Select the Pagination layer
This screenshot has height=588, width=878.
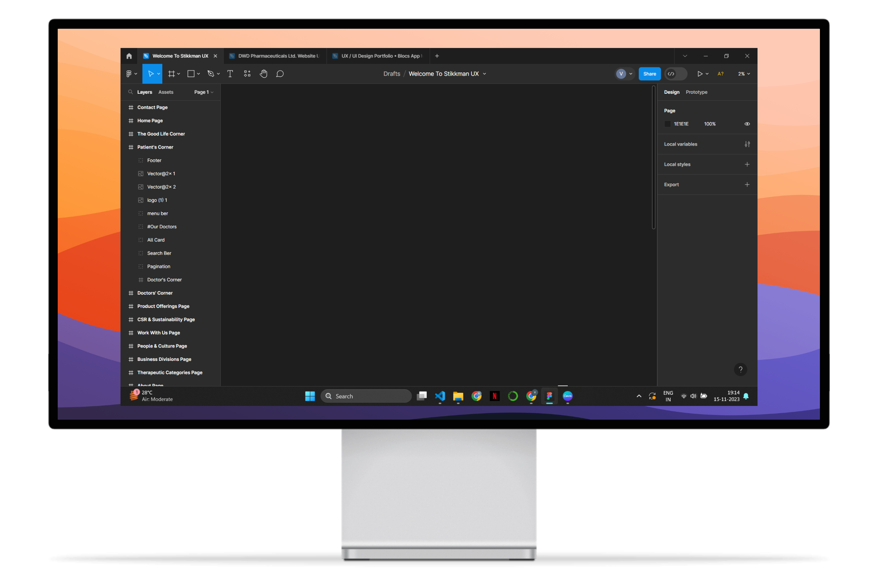pos(171,266)
